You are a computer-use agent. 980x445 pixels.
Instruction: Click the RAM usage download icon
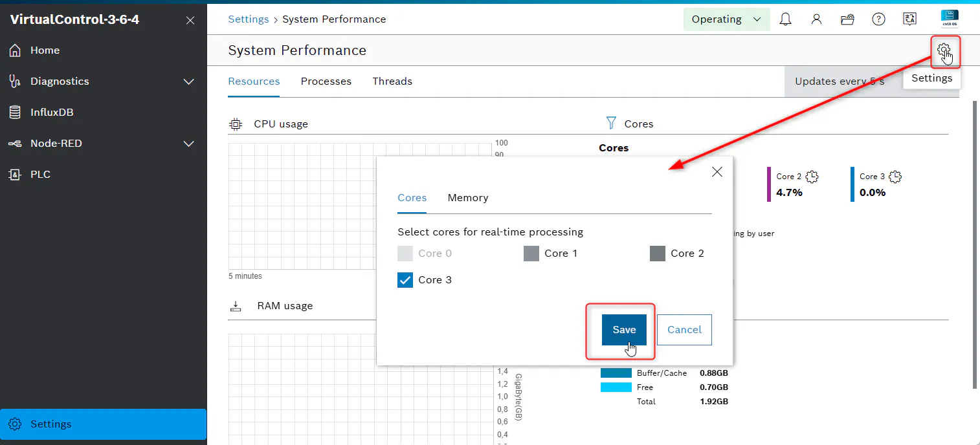(x=236, y=305)
